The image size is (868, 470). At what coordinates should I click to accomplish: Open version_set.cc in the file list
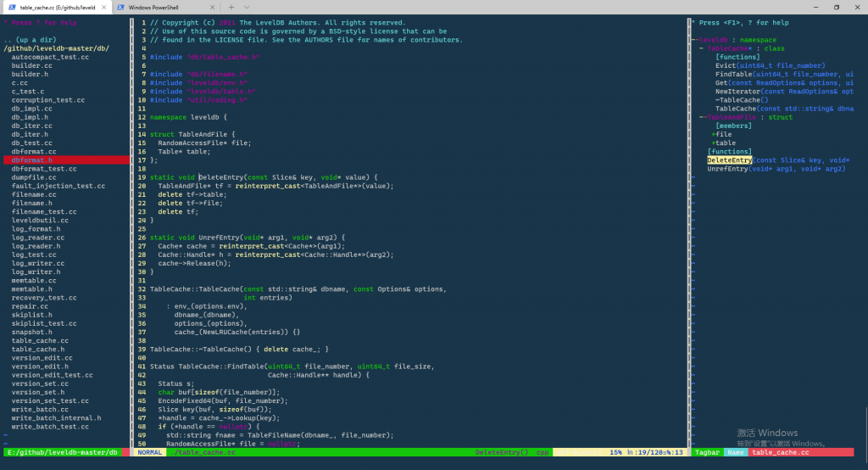tap(33, 383)
